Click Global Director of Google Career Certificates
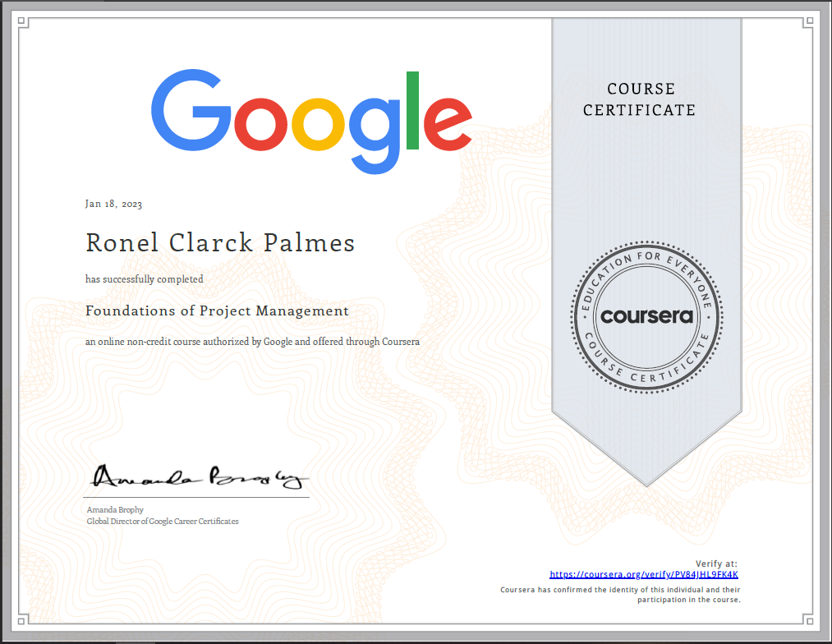 tap(163, 522)
